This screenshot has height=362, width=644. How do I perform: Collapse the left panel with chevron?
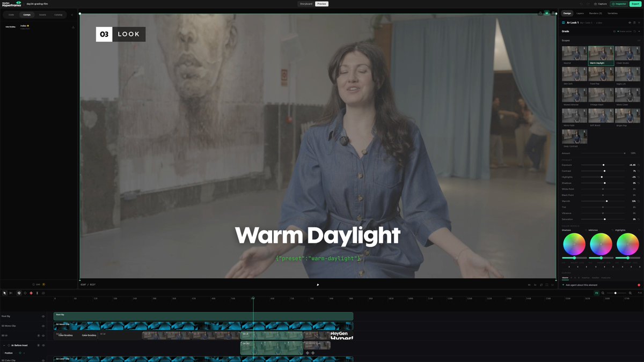pyautogui.click(x=72, y=14)
